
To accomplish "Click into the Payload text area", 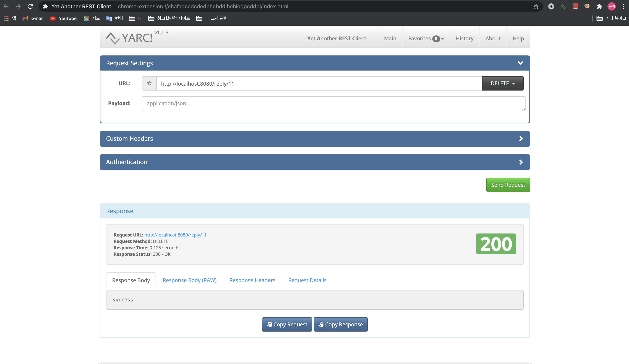I will click(x=334, y=104).
